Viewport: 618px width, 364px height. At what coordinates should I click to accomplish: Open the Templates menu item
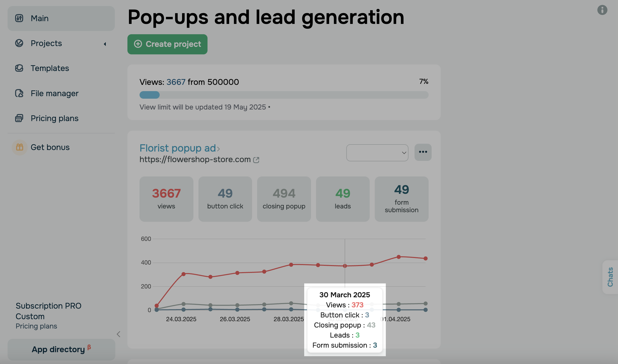[x=50, y=68]
